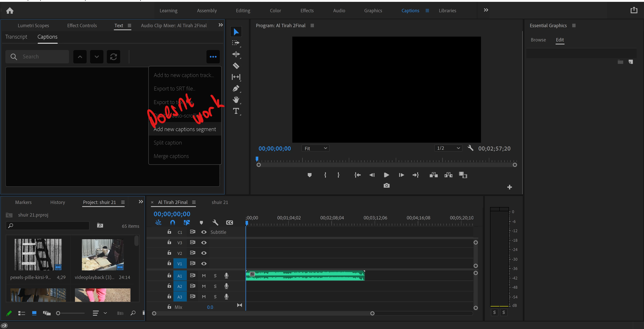
Task: Click Export Frame camera icon
Action: 386,185
